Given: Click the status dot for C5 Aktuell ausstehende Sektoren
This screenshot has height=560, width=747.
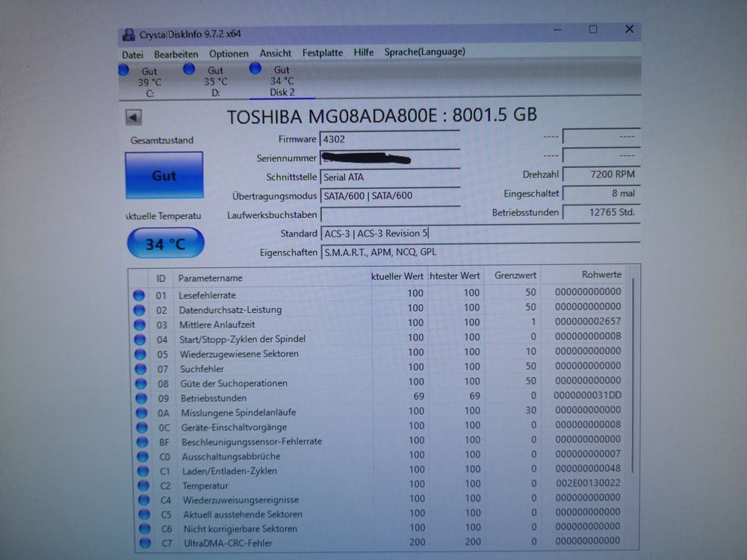Looking at the screenshot, I should (x=144, y=514).
